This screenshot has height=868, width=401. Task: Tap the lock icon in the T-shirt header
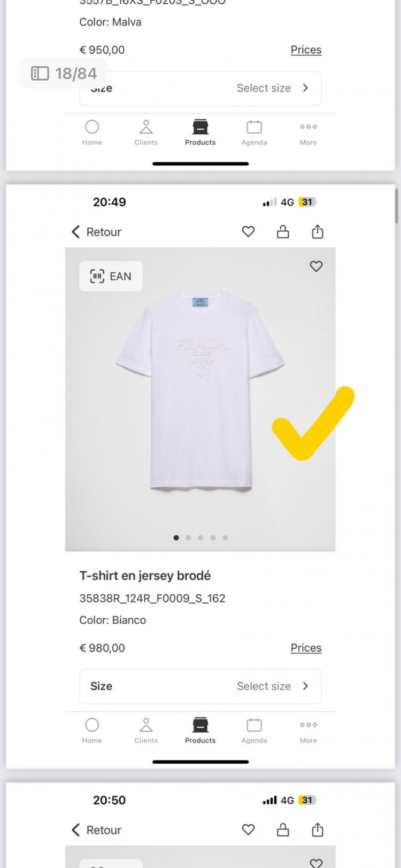coord(283,232)
